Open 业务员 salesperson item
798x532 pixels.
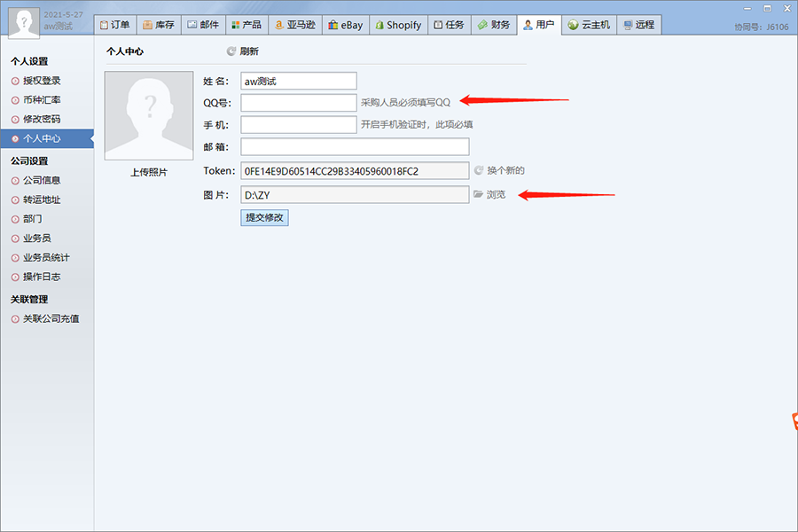[37, 239]
